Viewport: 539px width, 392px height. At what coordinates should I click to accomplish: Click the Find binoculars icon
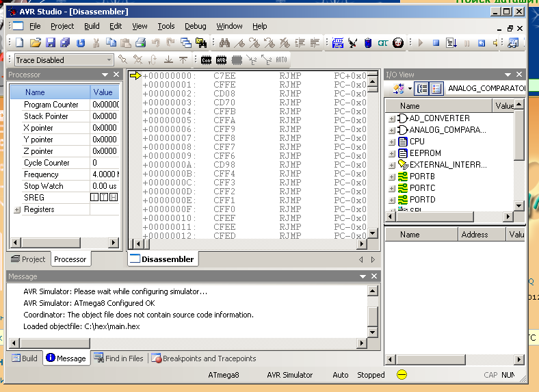point(224,42)
